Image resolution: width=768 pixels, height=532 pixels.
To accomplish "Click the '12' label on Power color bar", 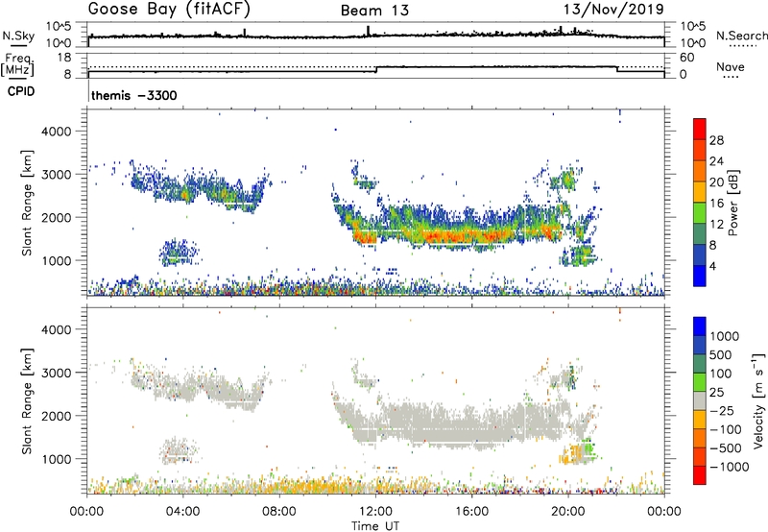I will click(716, 225).
